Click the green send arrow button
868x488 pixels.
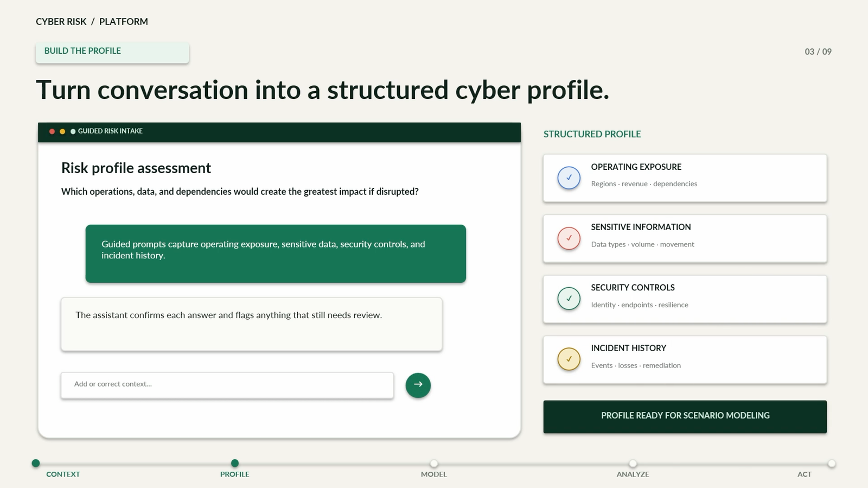tap(418, 385)
